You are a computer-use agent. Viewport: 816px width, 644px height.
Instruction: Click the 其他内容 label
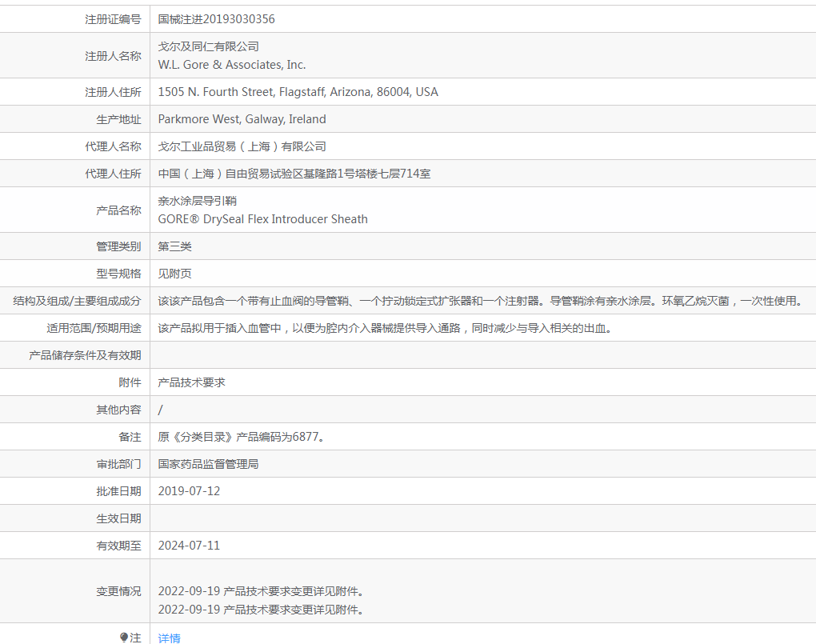click(x=118, y=410)
